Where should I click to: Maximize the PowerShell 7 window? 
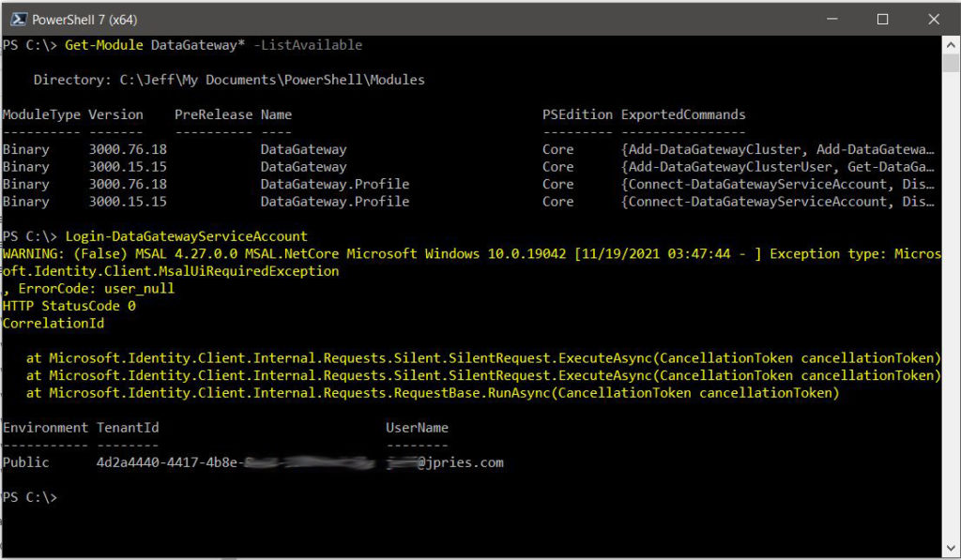882,19
